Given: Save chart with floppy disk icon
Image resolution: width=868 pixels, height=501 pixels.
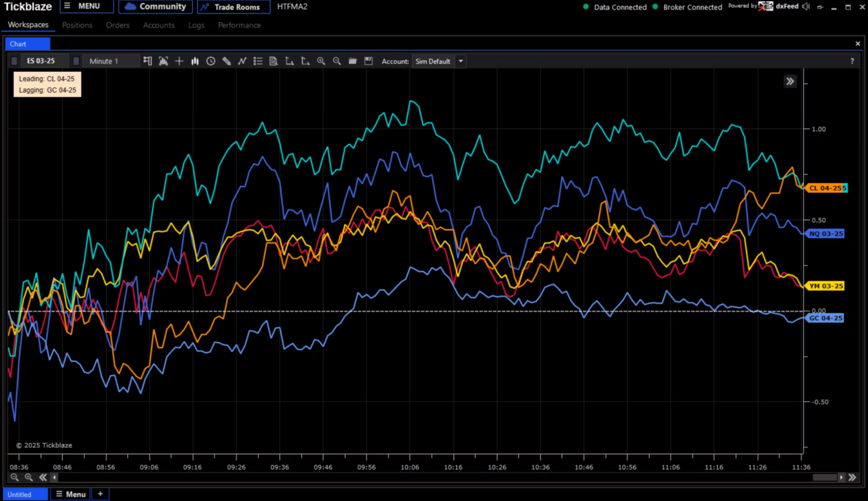Looking at the screenshot, I should [368, 61].
